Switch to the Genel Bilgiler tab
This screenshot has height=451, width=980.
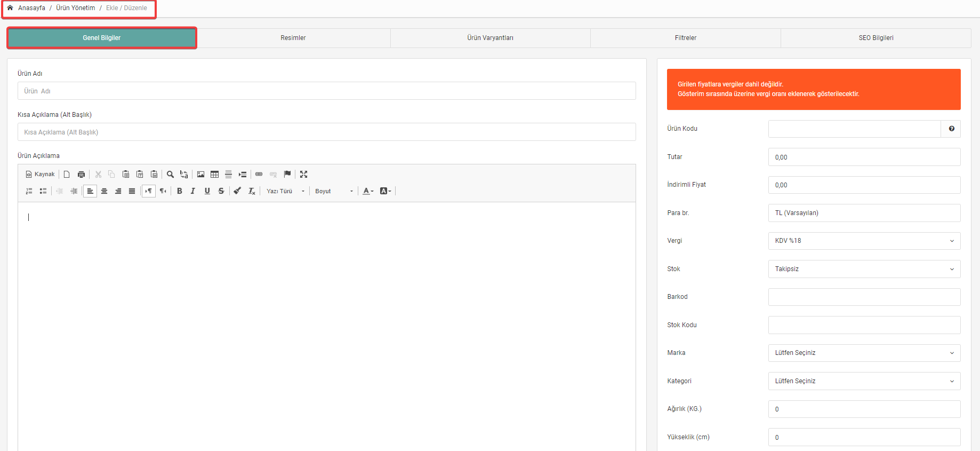pos(102,38)
